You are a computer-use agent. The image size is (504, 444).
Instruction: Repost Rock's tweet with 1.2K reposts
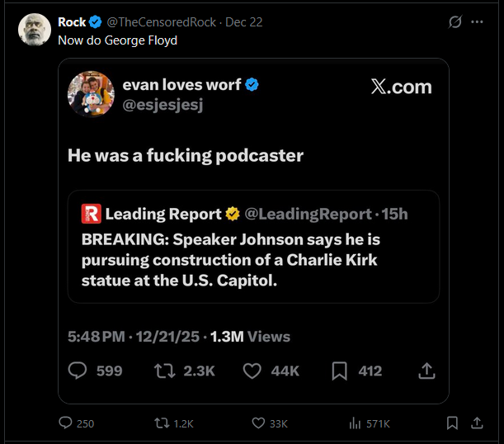pos(162,423)
